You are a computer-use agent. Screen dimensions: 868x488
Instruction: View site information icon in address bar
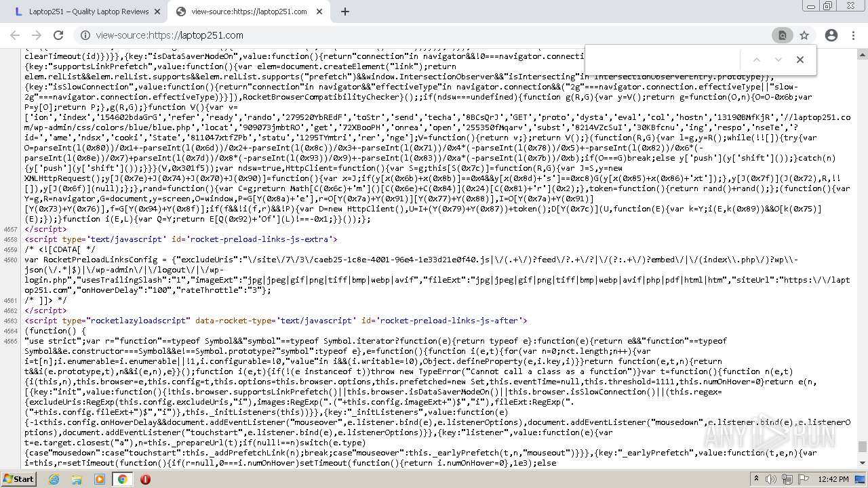point(85,35)
